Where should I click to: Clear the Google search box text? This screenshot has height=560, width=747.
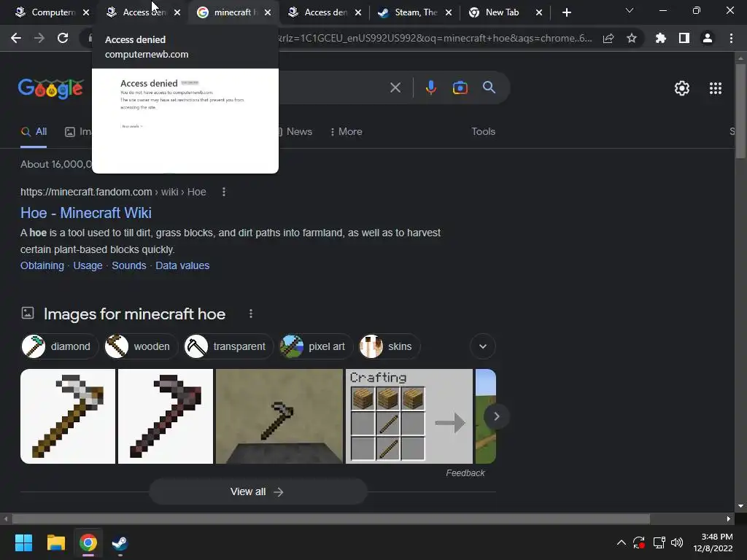(395, 87)
